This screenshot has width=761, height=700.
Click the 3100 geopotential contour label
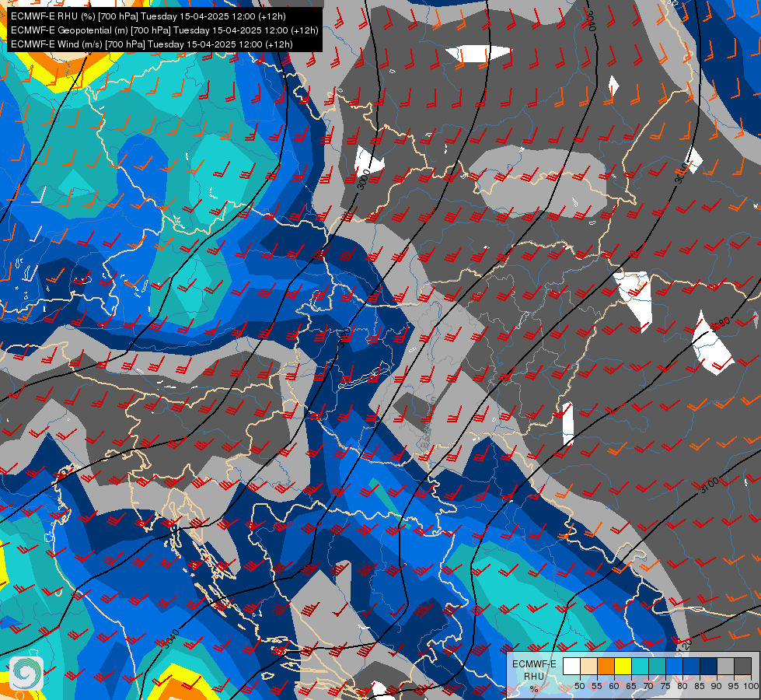[x=710, y=485]
